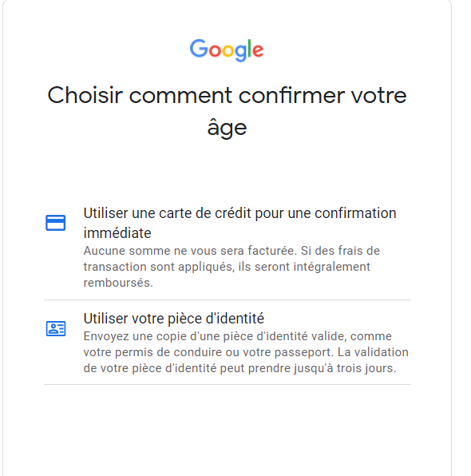Viewport: 471px width, 476px height.
Task: Click the "Aucune somme ne vous sera facturée" description
Action: coord(232,267)
